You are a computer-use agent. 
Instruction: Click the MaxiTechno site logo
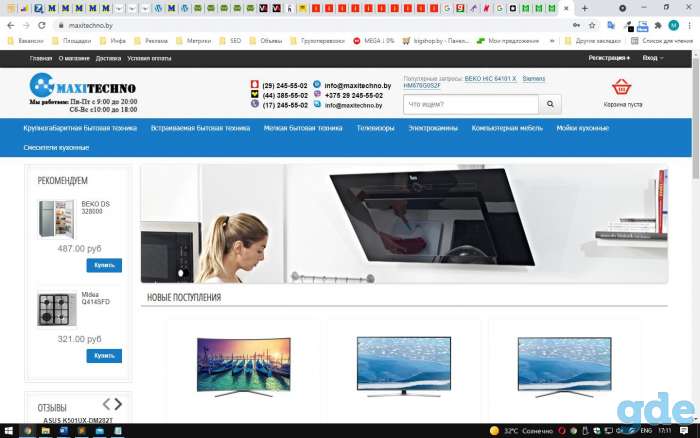(83, 86)
